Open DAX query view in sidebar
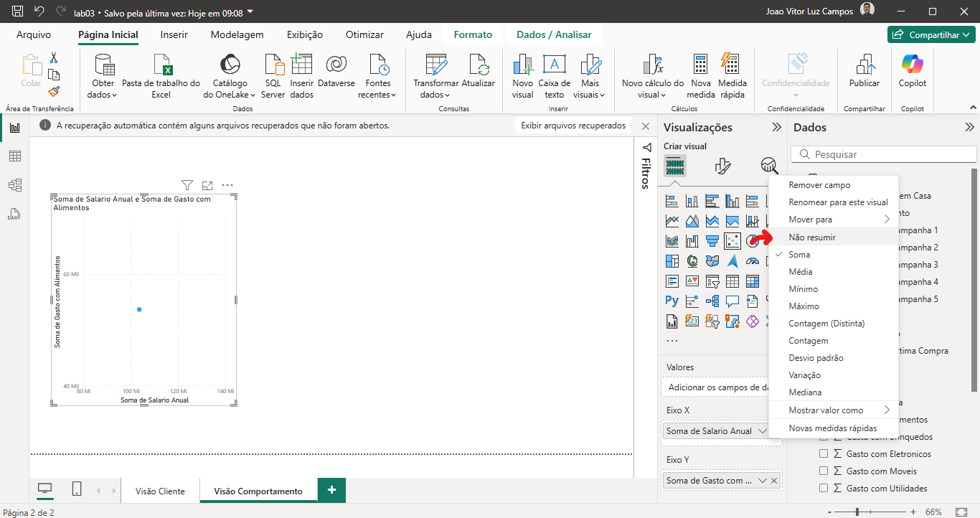 click(x=14, y=214)
